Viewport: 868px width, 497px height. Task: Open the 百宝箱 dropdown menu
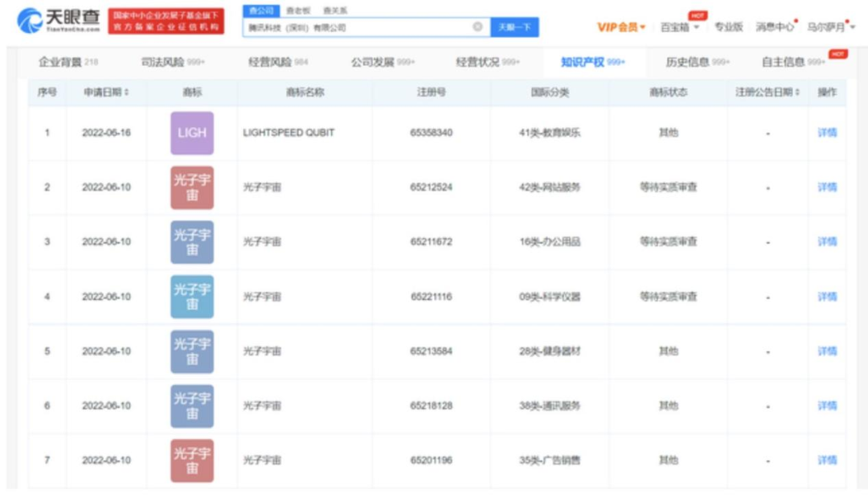(679, 27)
